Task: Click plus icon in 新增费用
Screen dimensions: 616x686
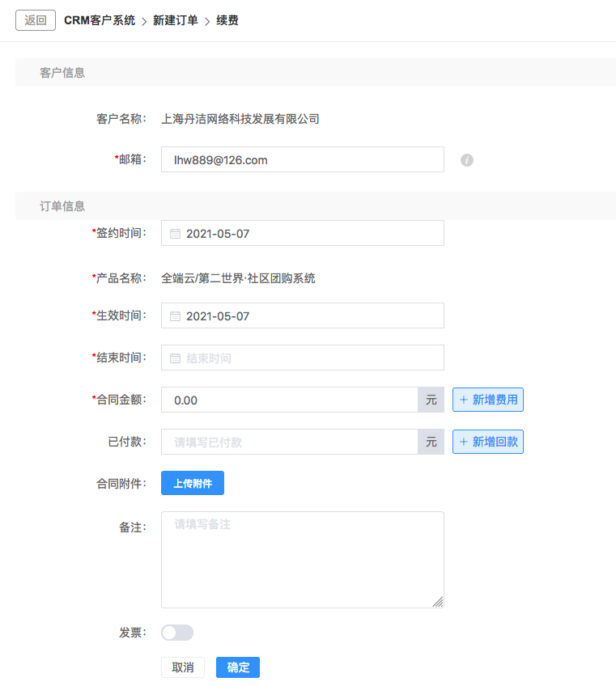Action: click(x=464, y=400)
